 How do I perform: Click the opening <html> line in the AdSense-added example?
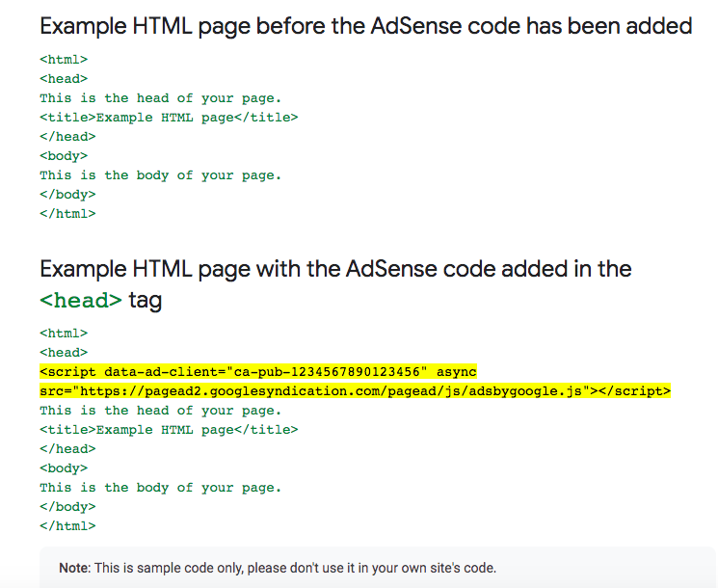(x=64, y=333)
